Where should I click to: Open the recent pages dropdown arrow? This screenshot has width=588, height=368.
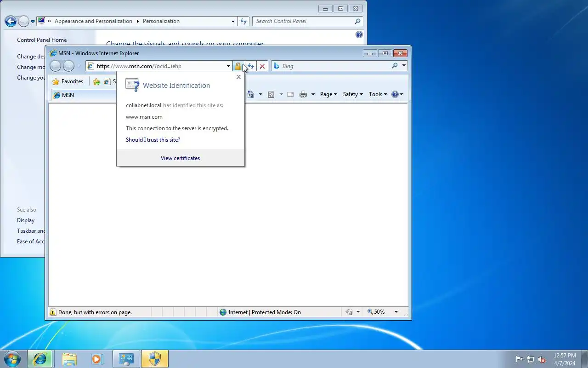tap(79, 66)
